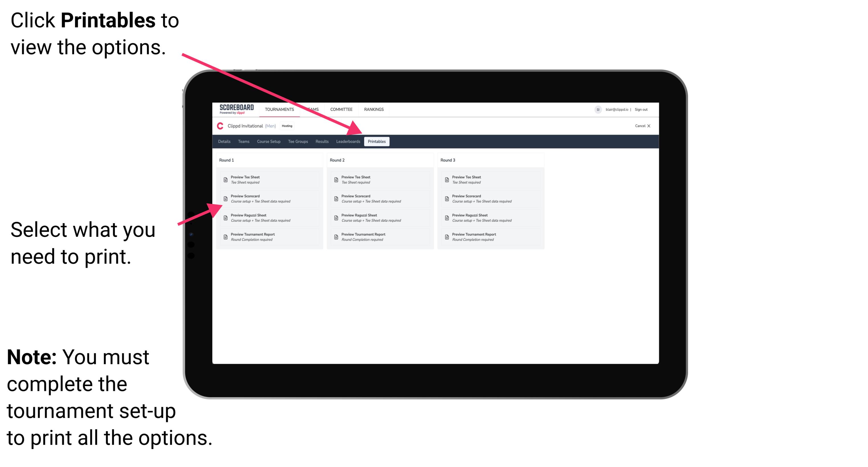868x467 pixels.
Task: Click the Leaderboards tab
Action: 348,142
